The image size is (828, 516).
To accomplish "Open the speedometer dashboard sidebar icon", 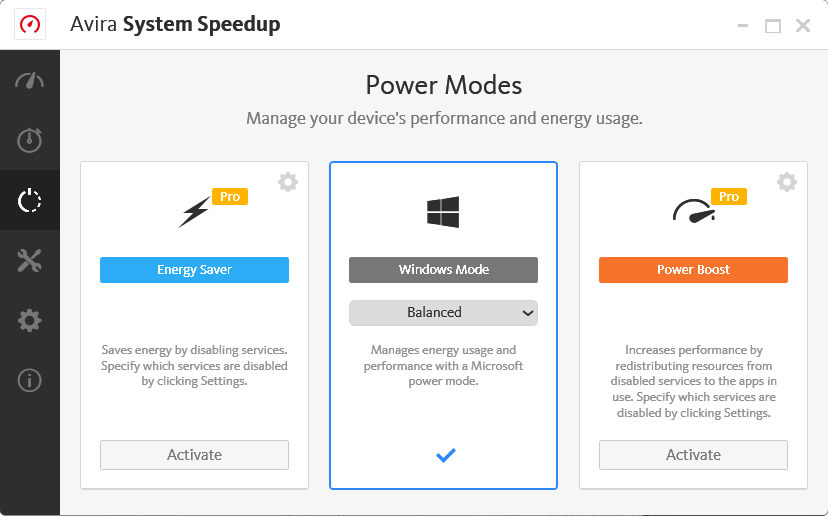I will (x=30, y=81).
